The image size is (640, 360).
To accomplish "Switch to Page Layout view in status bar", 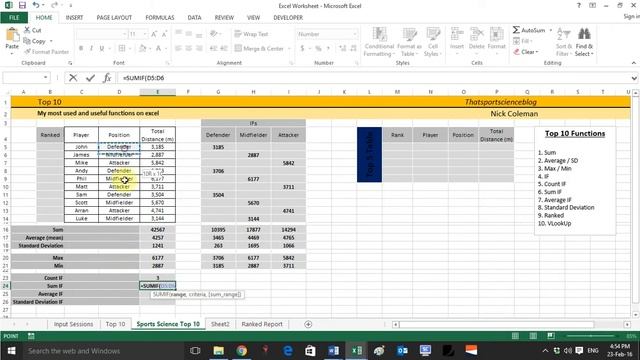I will (x=533, y=336).
